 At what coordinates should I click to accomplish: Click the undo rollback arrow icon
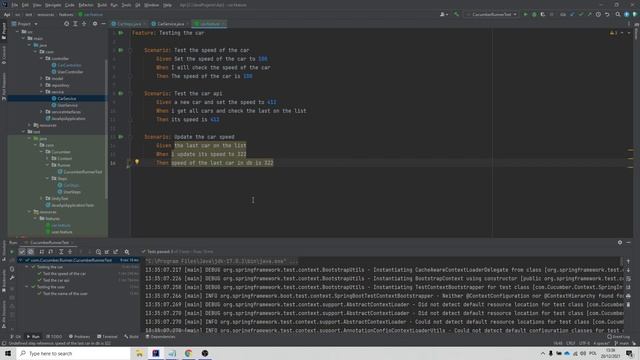[x=607, y=14]
